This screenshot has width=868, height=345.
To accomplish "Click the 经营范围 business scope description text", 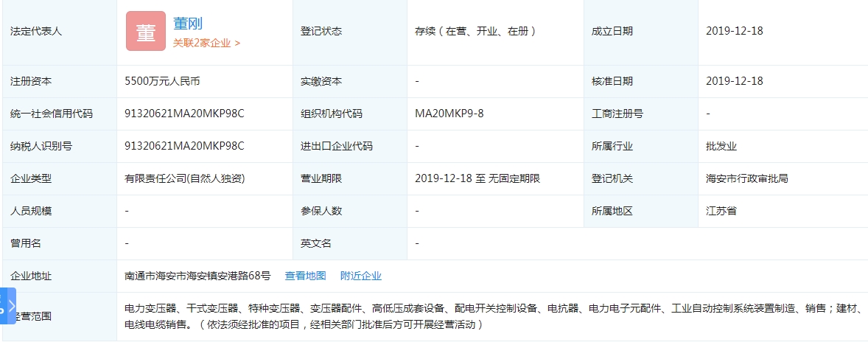I will tap(486, 316).
